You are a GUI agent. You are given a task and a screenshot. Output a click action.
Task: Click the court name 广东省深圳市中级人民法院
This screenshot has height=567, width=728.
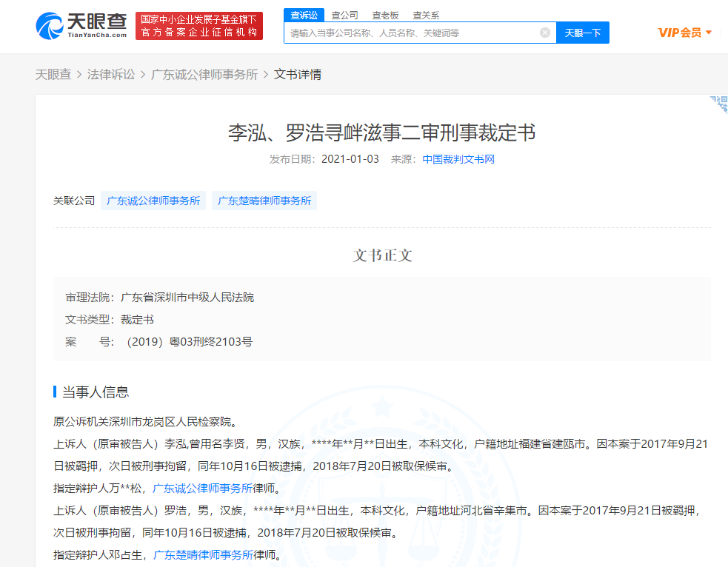pyautogui.click(x=187, y=298)
